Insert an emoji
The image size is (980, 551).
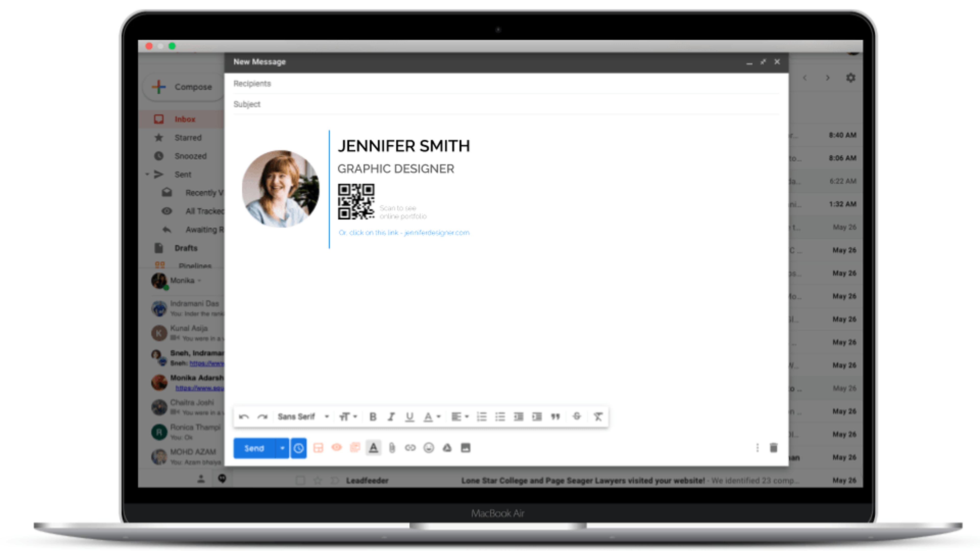pos(429,448)
